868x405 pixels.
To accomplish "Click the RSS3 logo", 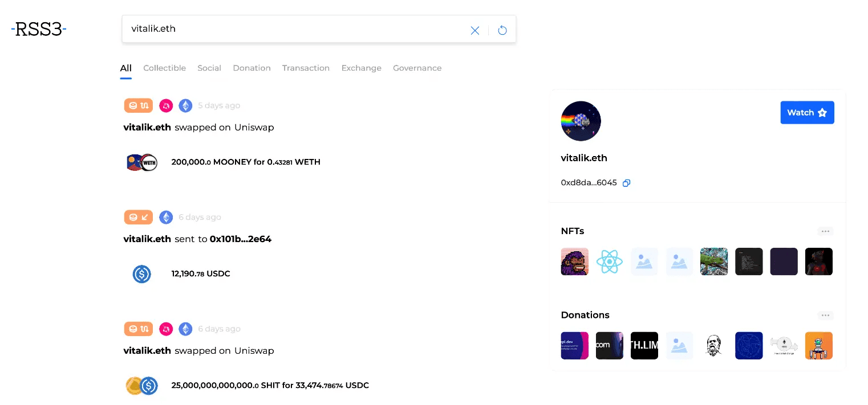I will [39, 29].
